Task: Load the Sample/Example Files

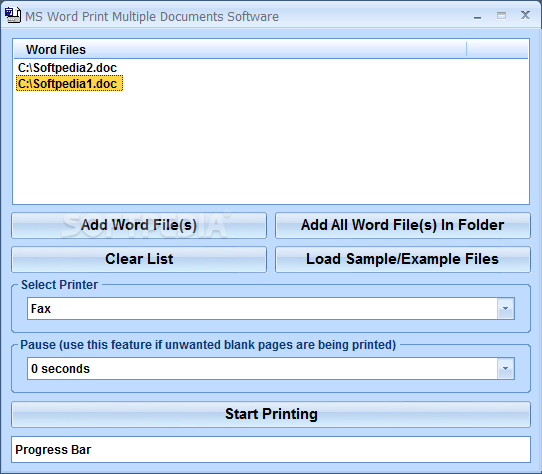Action: 403,259
